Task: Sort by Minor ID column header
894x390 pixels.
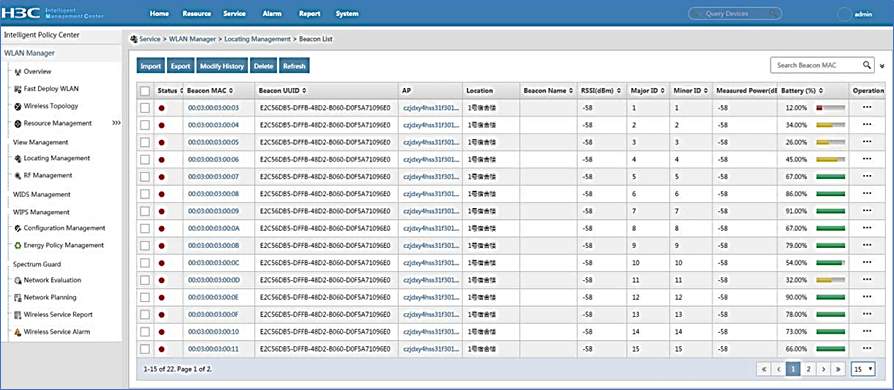Action: click(691, 91)
